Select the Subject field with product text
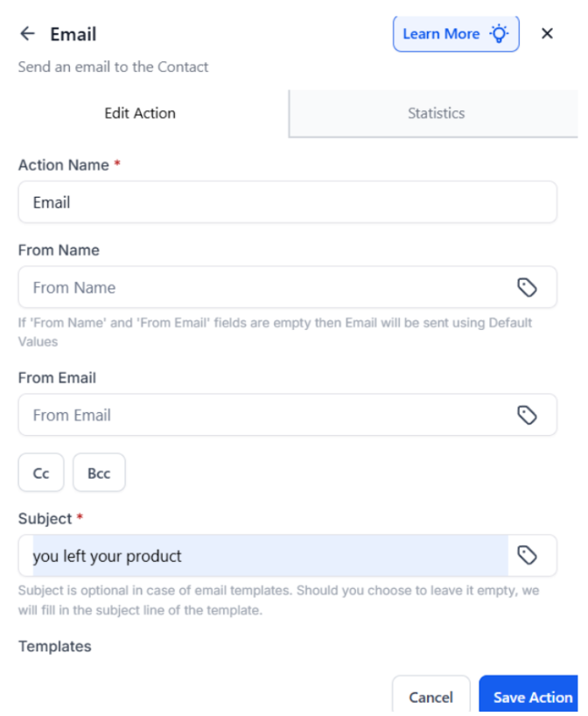Viewport: 588px width, 716px height. click(x=262, y=556)
